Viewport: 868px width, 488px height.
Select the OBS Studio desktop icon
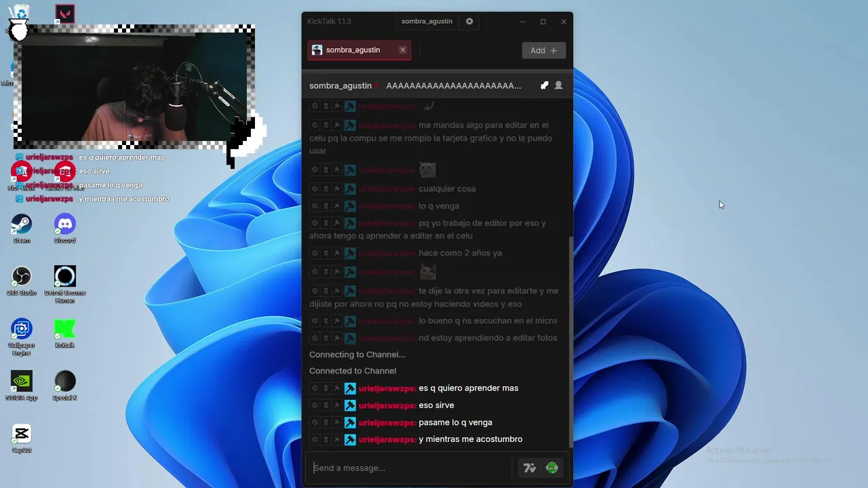click(22, 281)
